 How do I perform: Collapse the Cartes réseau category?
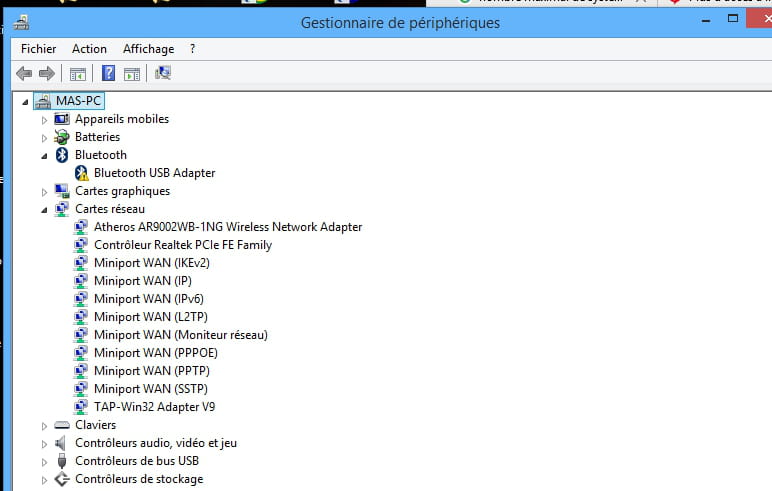(44, 210)
